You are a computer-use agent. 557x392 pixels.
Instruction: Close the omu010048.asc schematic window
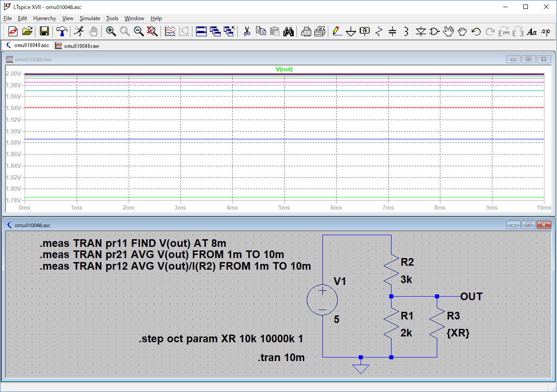click(544, 225)
